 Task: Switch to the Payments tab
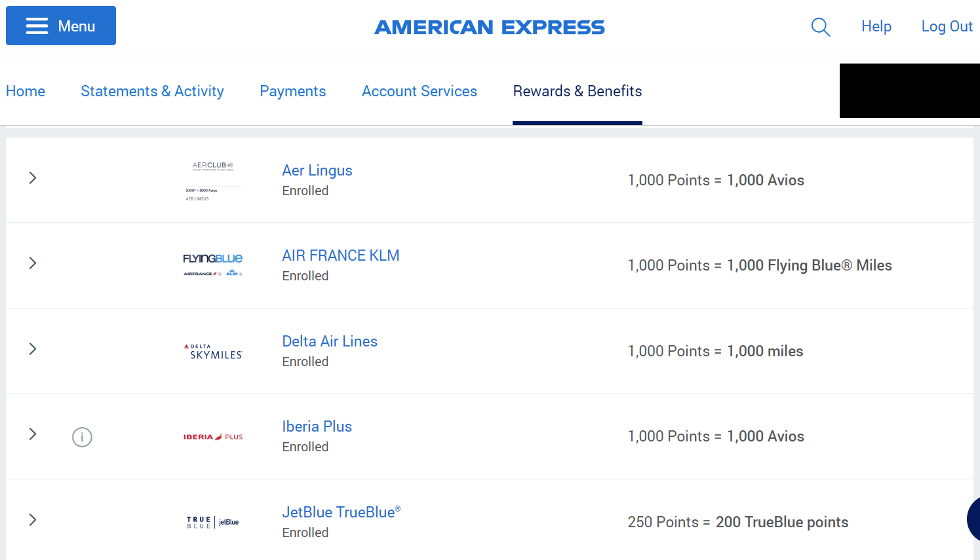point(292,91)
